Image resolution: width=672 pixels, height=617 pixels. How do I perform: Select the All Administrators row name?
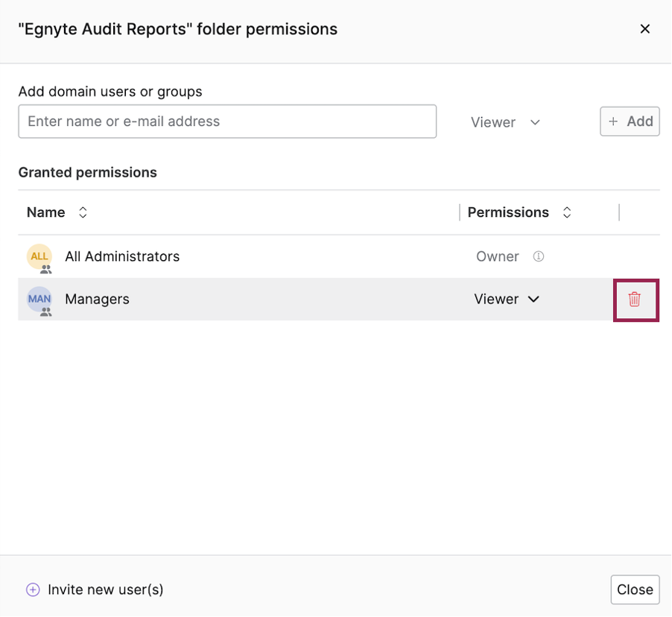[x=122, y=256]
